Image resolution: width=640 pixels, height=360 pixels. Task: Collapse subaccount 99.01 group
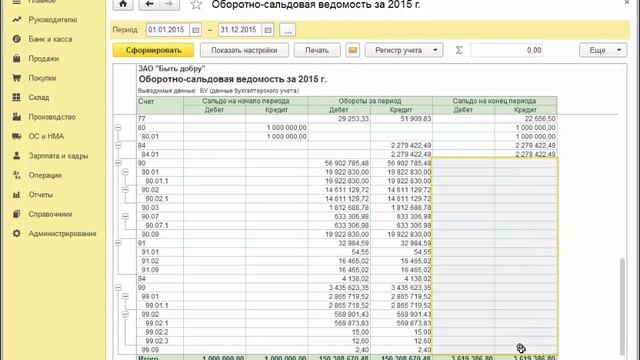pos(125,297)
